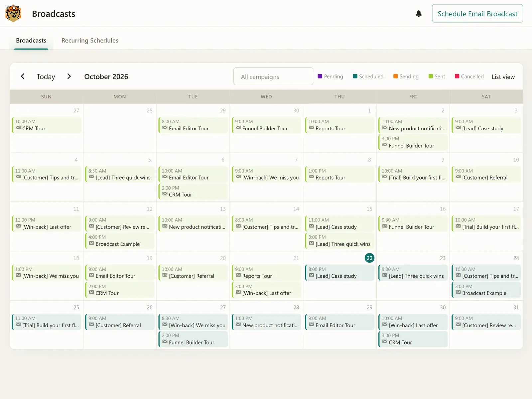Open [Win-back] We miss you on the 7th
The image size is (532, 399).
266,174
